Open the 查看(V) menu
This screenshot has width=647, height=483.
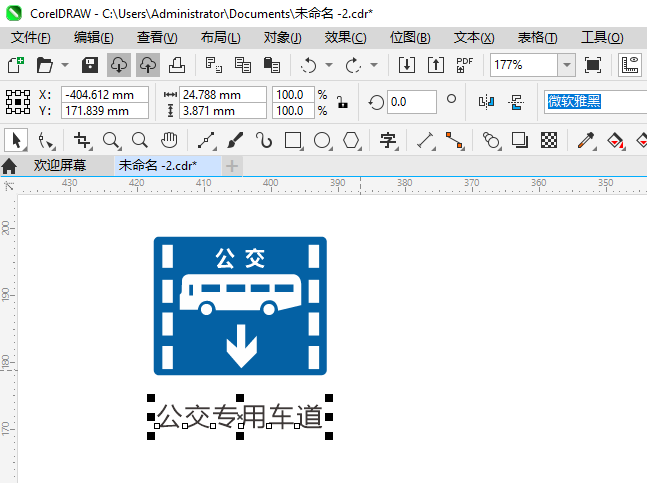pos(157,38)
